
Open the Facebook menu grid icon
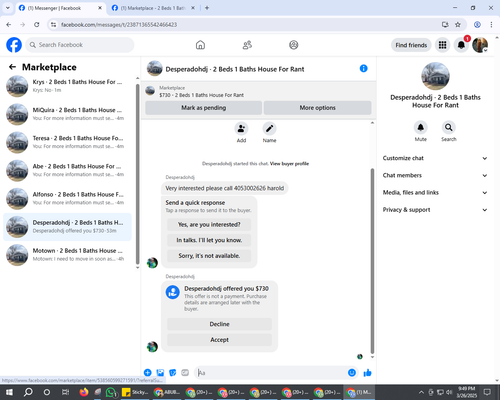click(x=442, y=45)
